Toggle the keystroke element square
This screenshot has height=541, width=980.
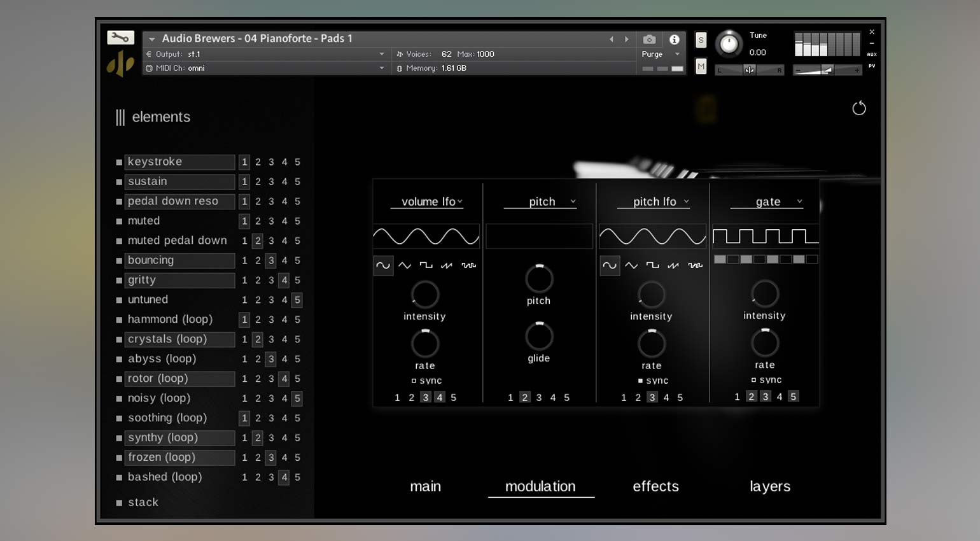click(119, 162)
